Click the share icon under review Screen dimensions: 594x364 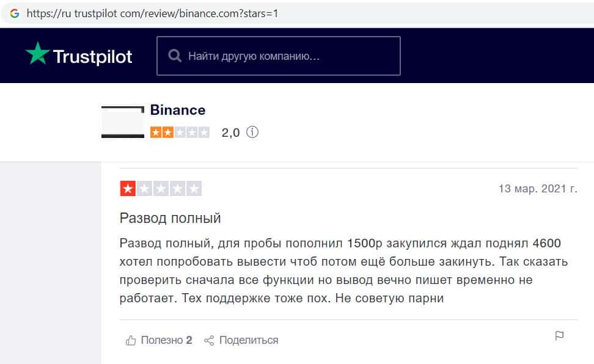click(x=209, y=340)
